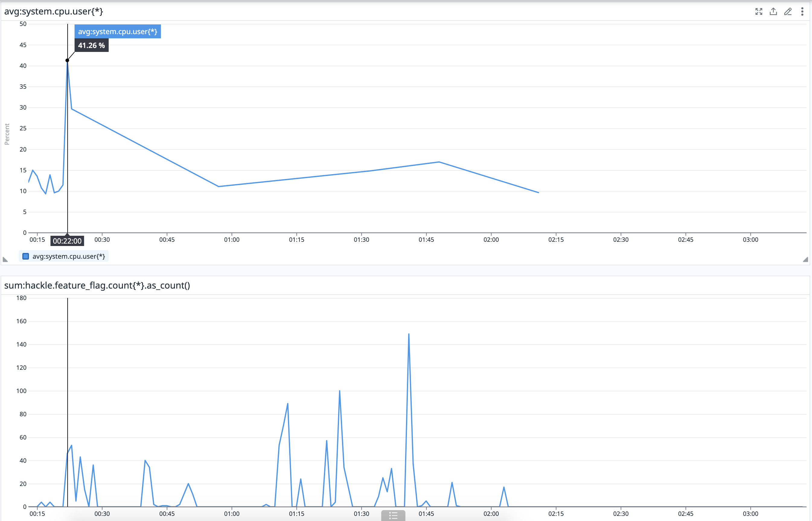Click the avg:system.cpu.user{*} widget title

coord(53,11)
